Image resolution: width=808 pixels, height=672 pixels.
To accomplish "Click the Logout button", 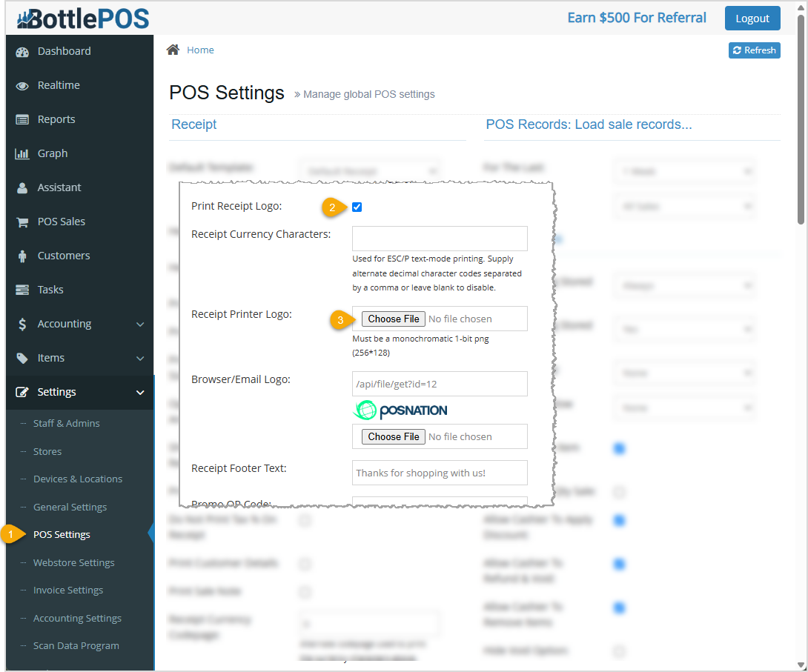I will [752, 18].
